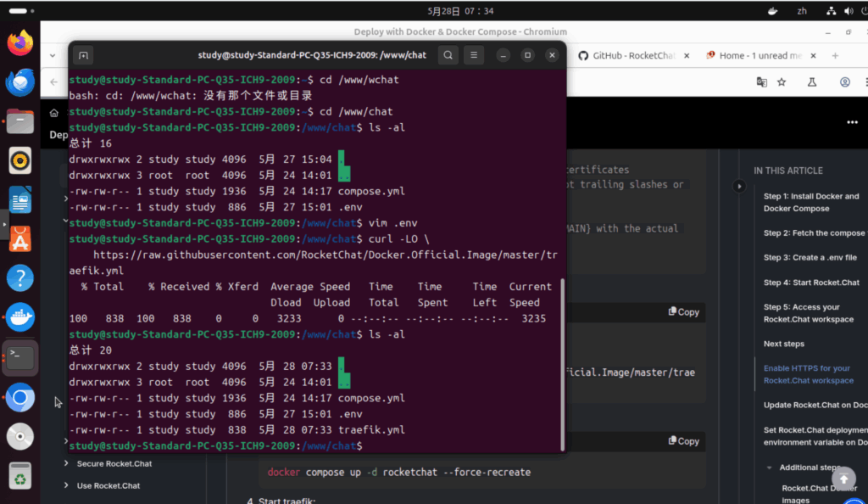Open search in the terminal header
Viewport: 868px width, 504px height.
click(x=448, y=55)
